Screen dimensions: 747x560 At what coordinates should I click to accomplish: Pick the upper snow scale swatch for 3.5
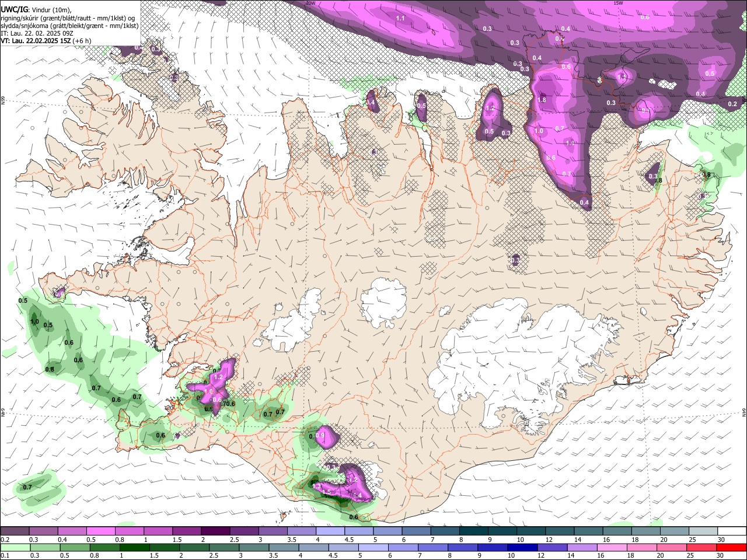coord(301,531)
